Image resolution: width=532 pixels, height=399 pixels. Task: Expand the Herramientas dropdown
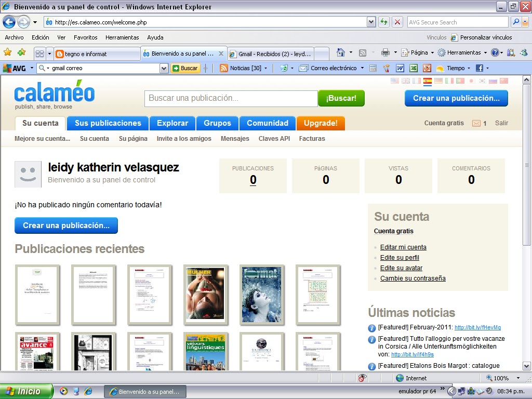pyautogui.click(x=464, y=53)
